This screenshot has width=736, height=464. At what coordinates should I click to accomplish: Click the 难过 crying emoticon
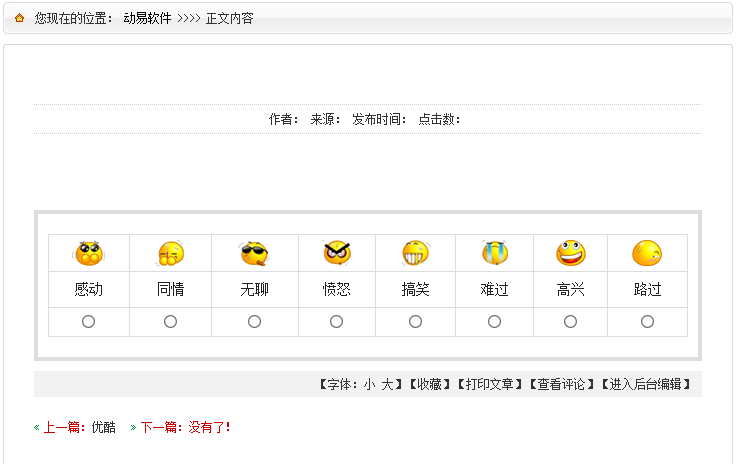[495, 252]
